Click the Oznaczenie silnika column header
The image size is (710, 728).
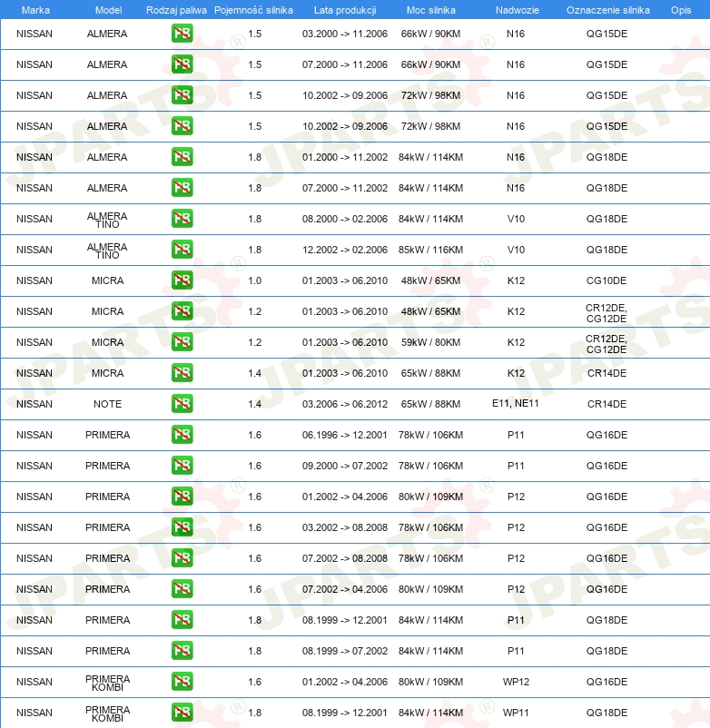[607, 10]
